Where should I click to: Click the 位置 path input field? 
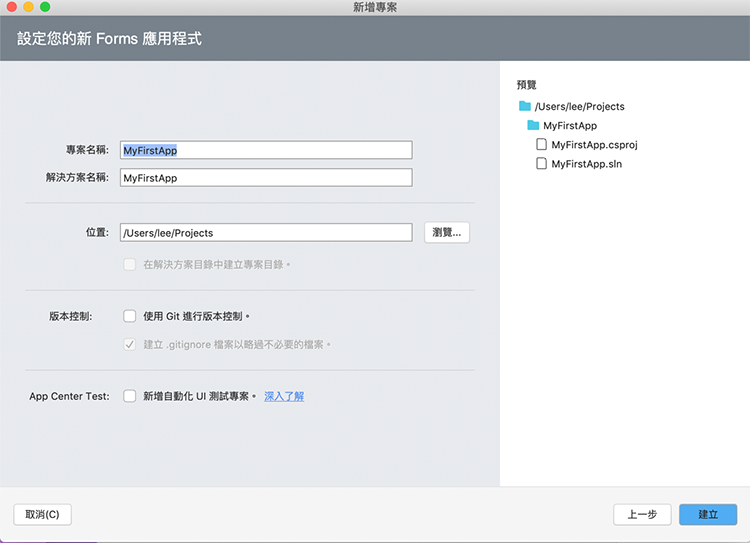pyautogui.click(x=266, y=233)
